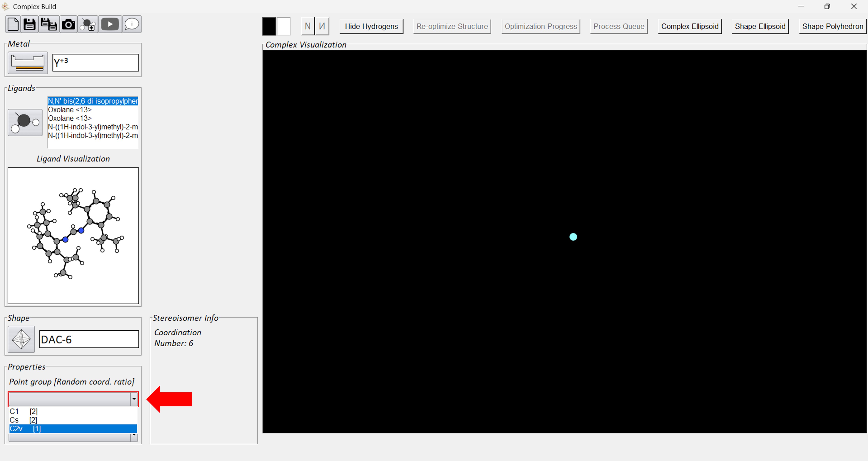Click the double-floppy save all icon
868x461 pixels.
click(x=49, y=24)
